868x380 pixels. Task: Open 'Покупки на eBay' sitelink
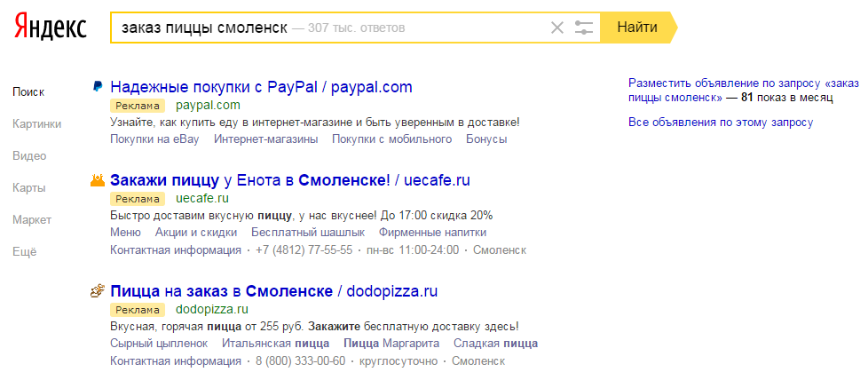pyautogui.click(x=154, y=139)
